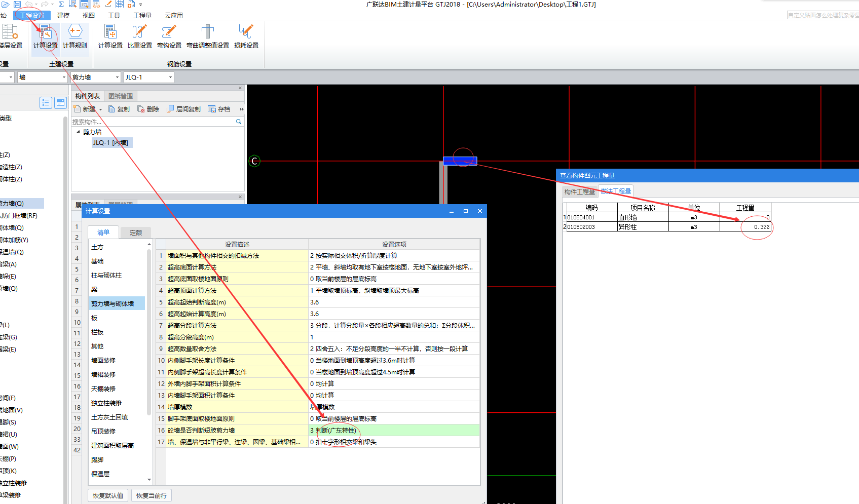The width and height of the screenshot is (859, 504).
Task: Click the 0.396 quantity cell for 异形柱
Action: (745, 227)
